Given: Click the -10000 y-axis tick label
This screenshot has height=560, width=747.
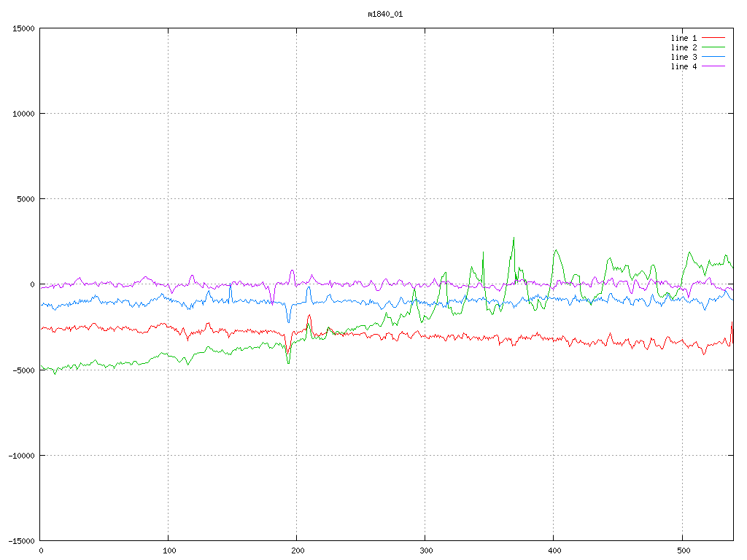Looking at the screenshot, I should click(x=21, y=455).
